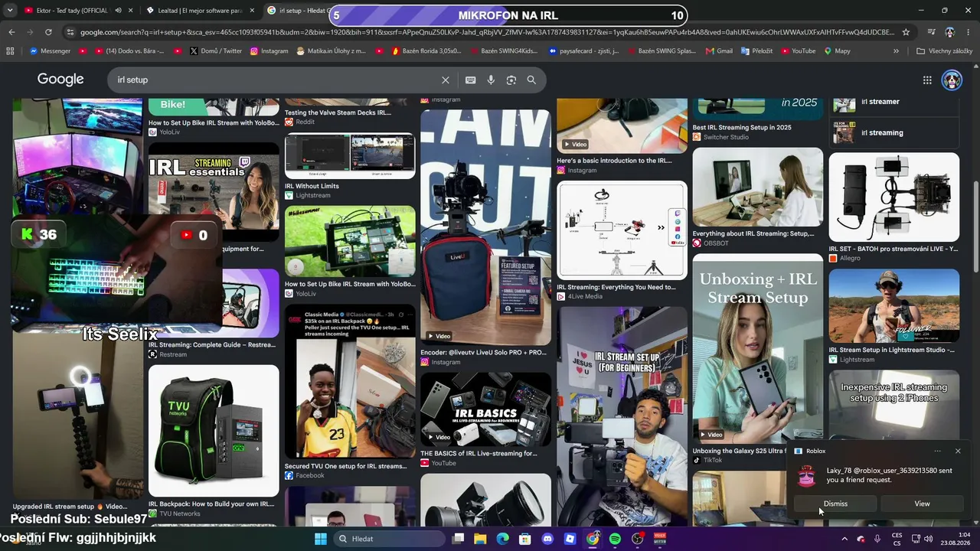View the Roblox friend request

tap(922, 504)
